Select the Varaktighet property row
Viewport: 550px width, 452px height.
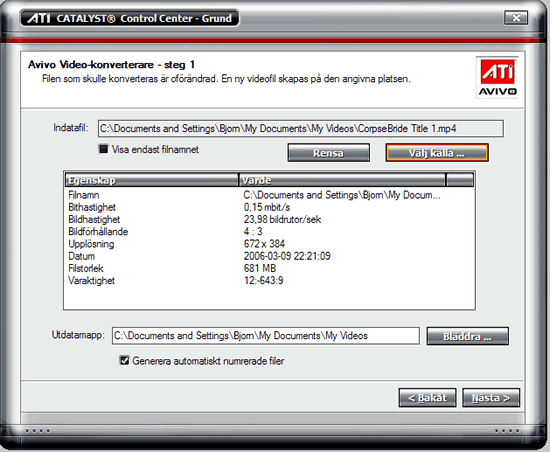pos(269,281)
